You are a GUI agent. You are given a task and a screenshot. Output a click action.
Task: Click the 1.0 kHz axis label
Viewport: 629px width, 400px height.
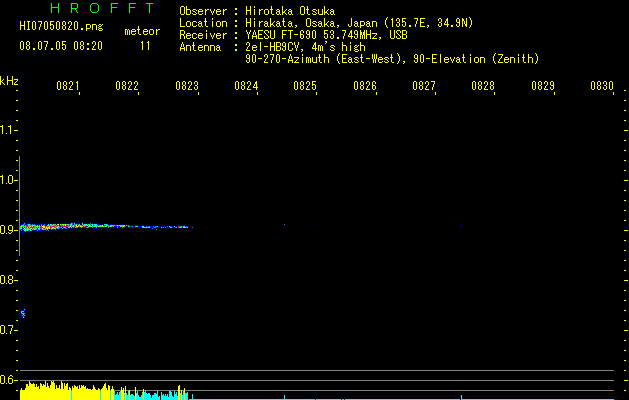8,180
